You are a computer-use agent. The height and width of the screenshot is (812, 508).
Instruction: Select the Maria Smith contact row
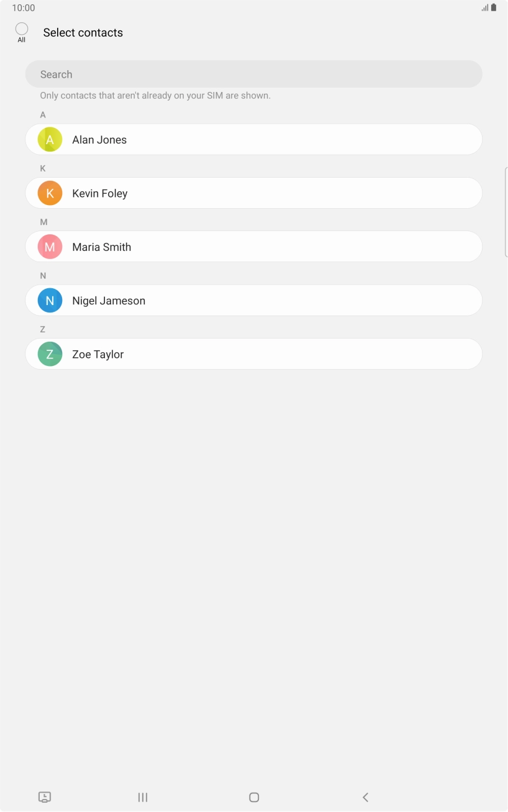click(253, 247)
